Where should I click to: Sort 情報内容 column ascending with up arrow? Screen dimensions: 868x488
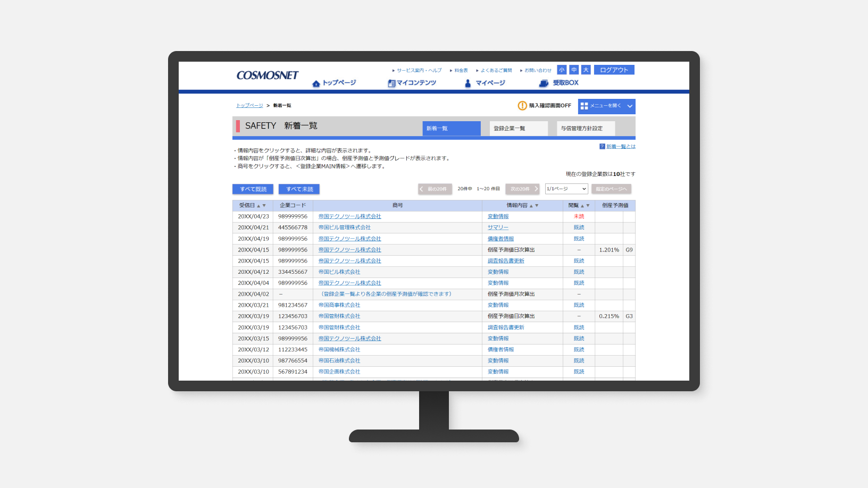tap(531, 206)
